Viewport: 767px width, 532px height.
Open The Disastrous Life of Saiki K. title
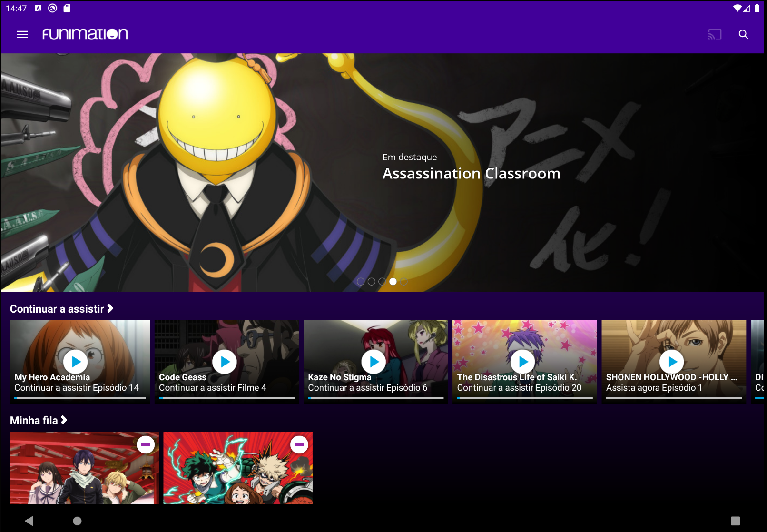point(517,377)
